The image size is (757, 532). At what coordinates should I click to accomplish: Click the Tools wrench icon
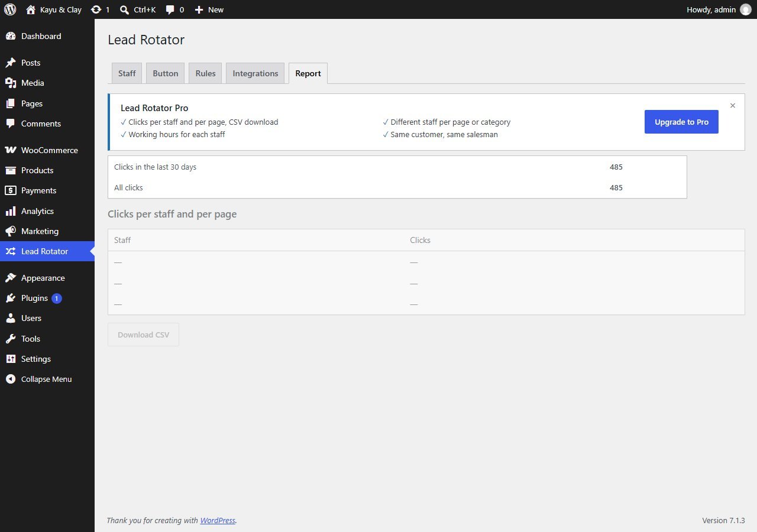(x=11, y=339)
